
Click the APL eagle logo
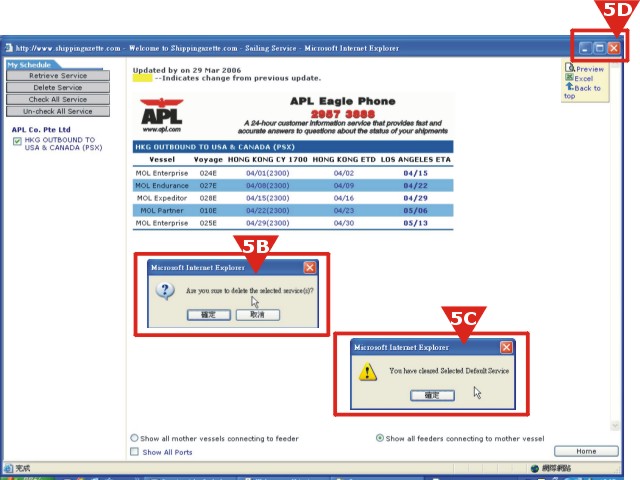(x=162, y=111)
